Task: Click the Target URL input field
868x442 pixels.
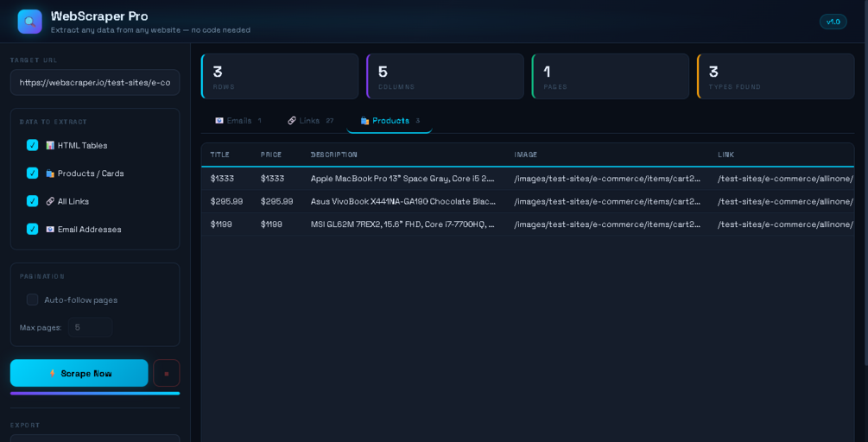Action: [95, 82]
